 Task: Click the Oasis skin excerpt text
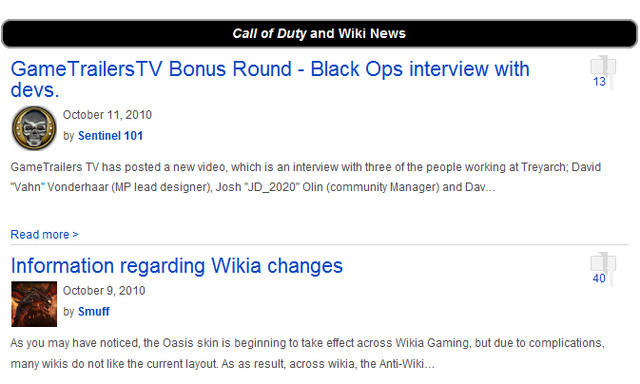coord(307,353)
